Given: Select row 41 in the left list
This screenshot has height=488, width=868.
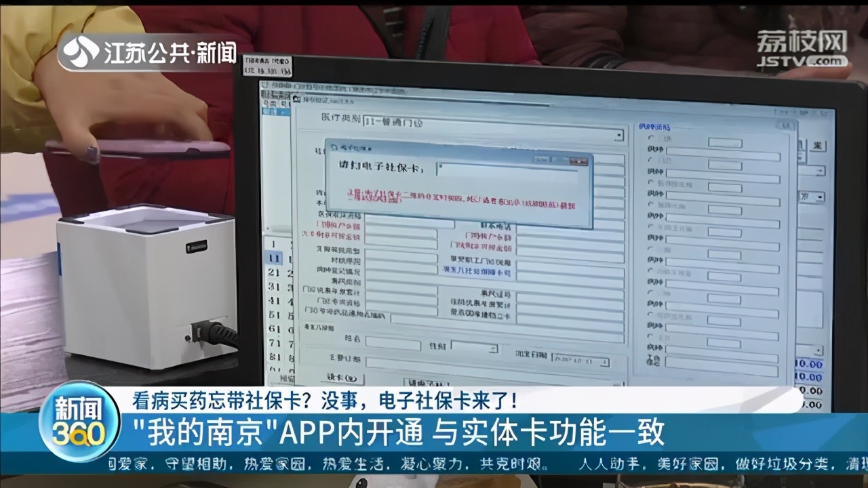Looking at the screenshot, I should 274,300.
